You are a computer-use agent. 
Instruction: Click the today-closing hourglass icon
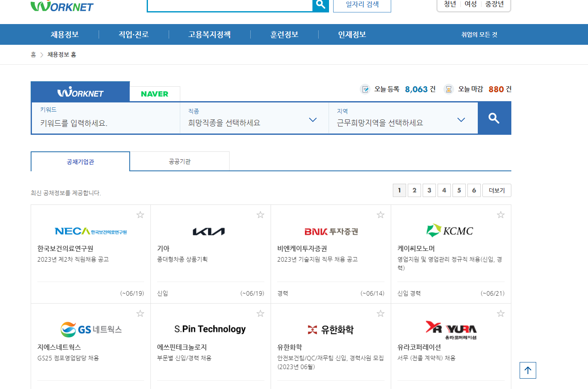(x=448, y=89)
